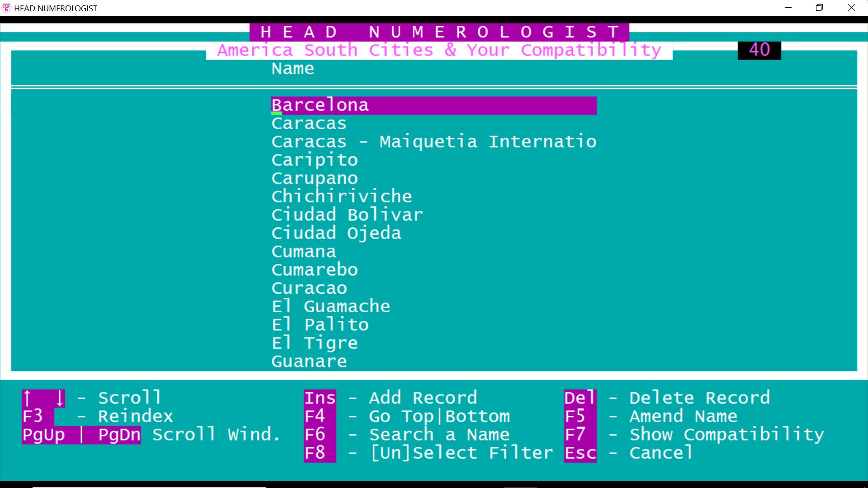Restore down the window
868x488 pixels.
coord(819,8)
